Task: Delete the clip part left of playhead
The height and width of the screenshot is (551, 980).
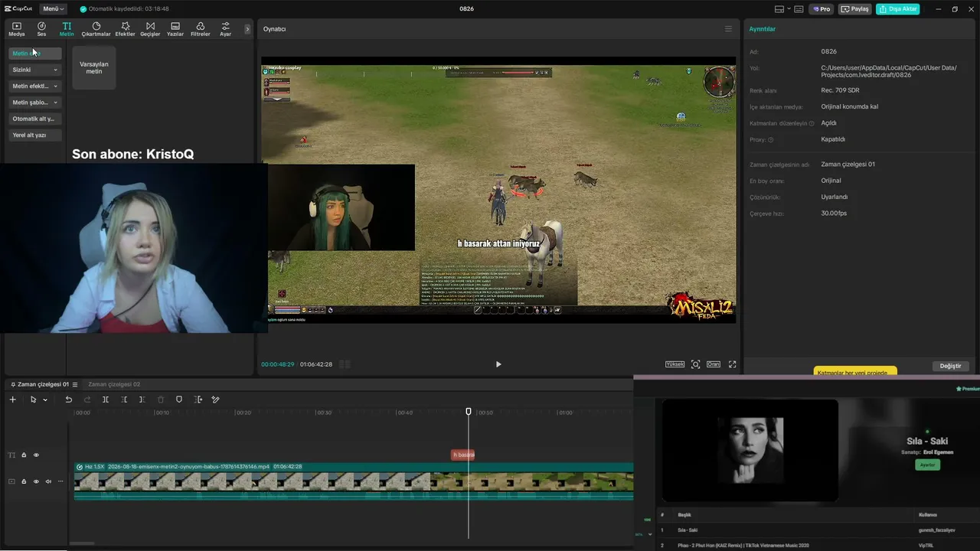Action: tap(124, 399)
